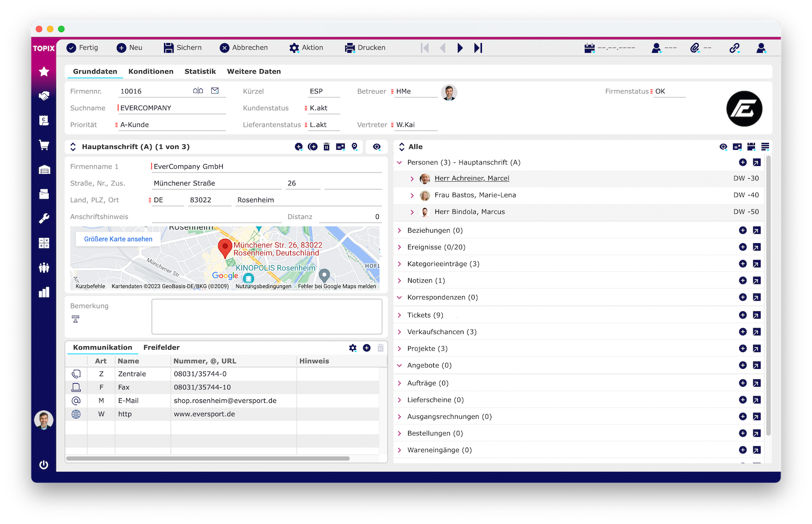This screenshot has width=812, height=524.
Task: Open the warehouse module in the sidebar
Action: point(44,170)
